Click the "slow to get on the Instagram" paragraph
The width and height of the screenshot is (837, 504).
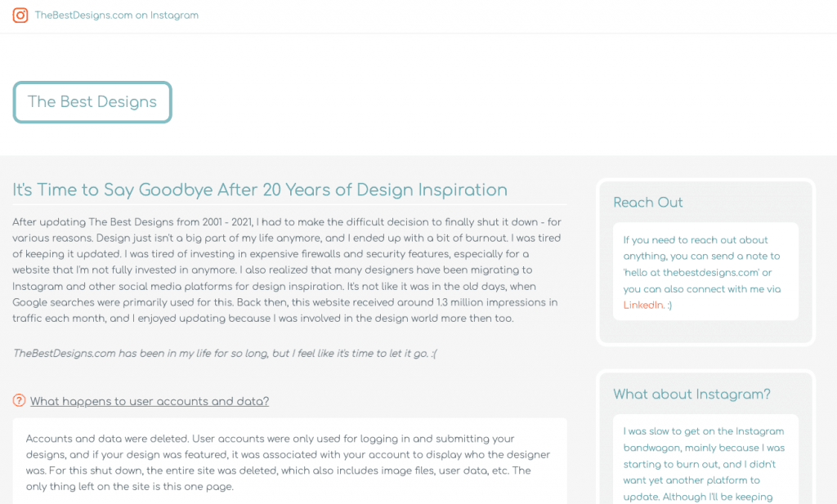coord(703,448)
